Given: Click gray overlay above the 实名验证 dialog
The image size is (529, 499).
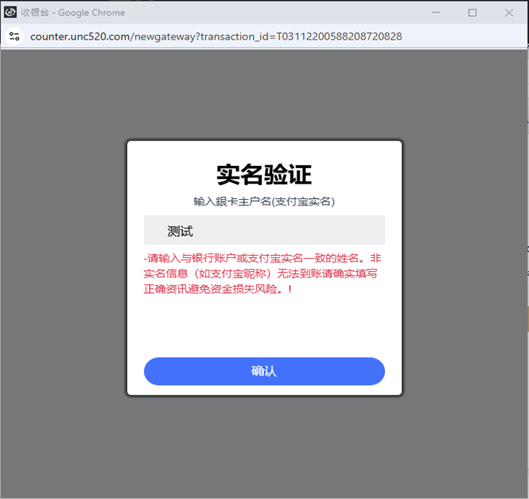Looking at the screenshot, I should [x=264, y=94].
